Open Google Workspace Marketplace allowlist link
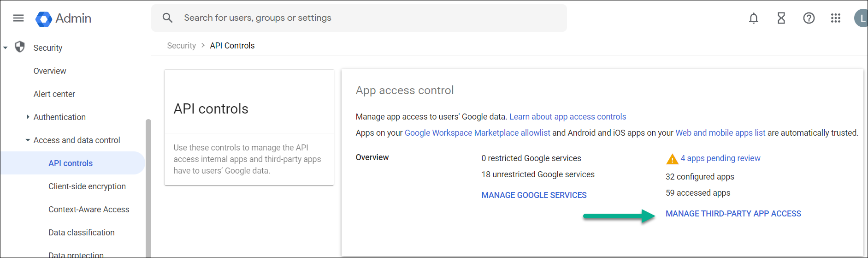868x258 pixels. [x=477, y=133]
